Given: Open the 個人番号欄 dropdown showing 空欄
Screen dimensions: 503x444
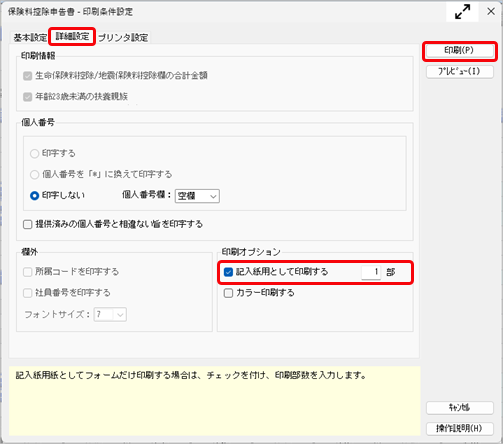Looking at the screenshot, I should 197,196.
